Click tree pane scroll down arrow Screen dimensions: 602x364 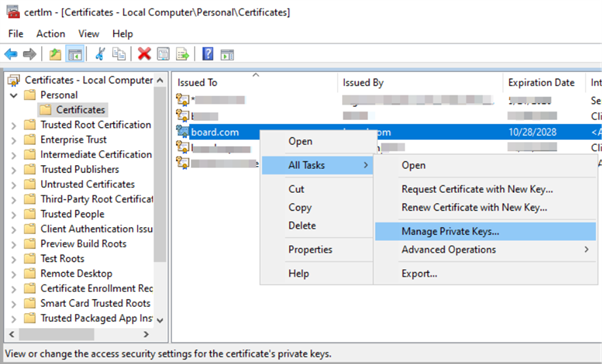pos(160,320)
